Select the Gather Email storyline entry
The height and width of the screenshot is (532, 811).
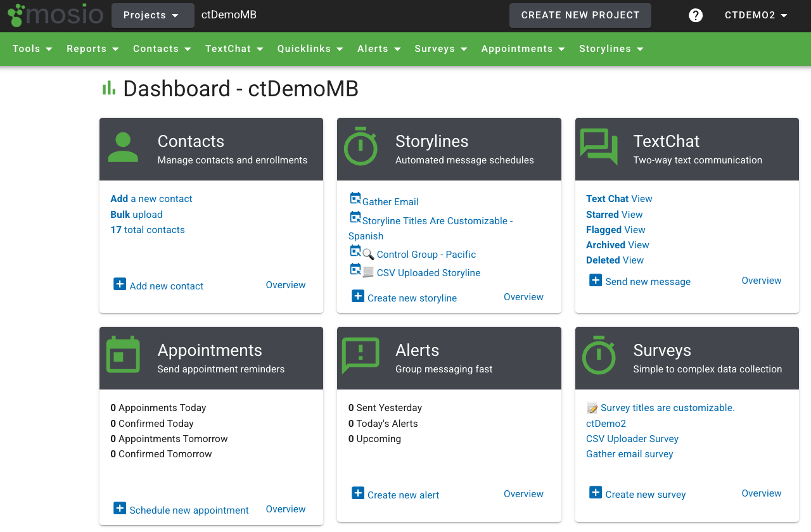(390, 201)
